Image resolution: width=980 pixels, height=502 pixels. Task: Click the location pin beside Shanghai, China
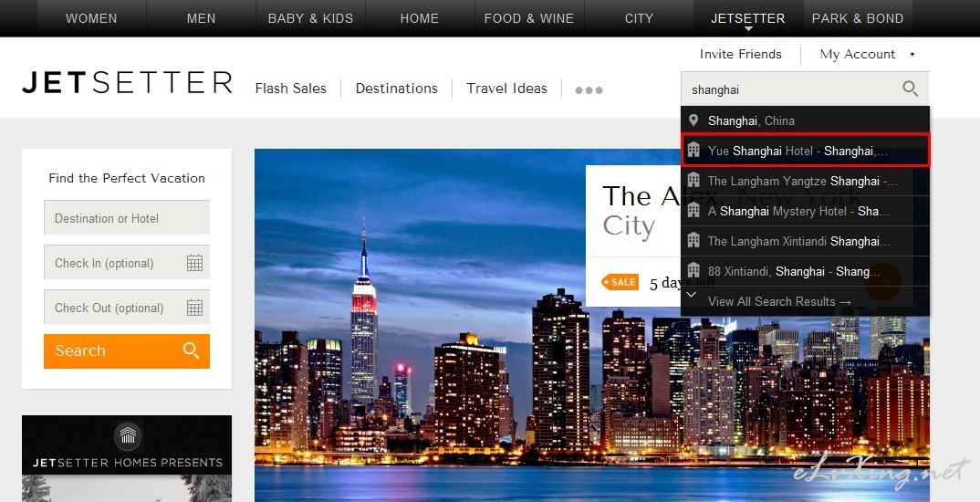(693, 120)
